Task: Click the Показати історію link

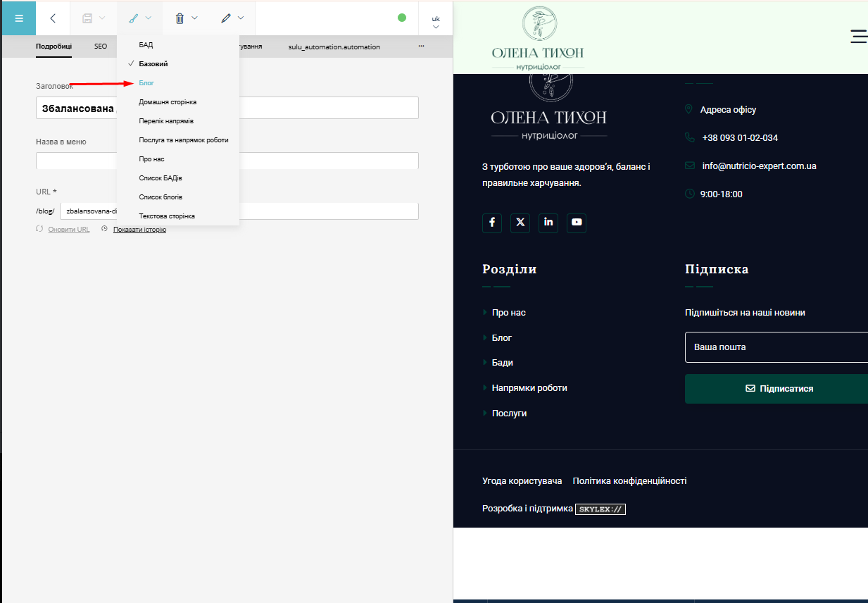Action: 139,230
